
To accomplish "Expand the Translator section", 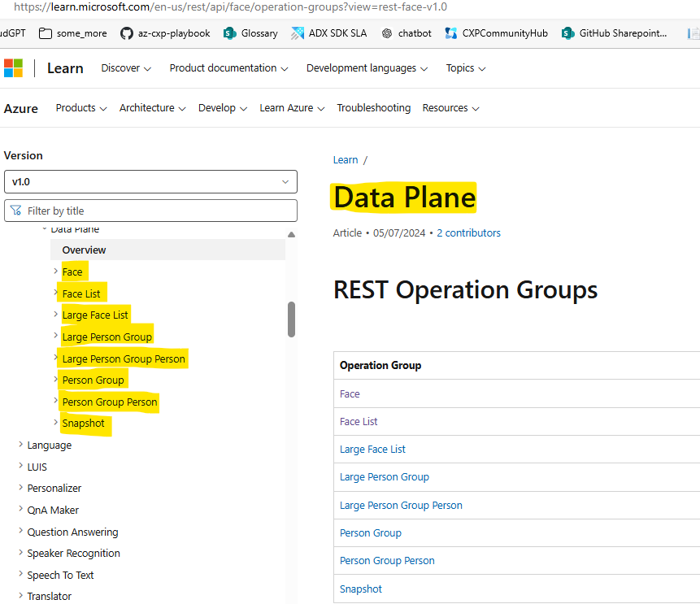I will click(x=20, y=596).
